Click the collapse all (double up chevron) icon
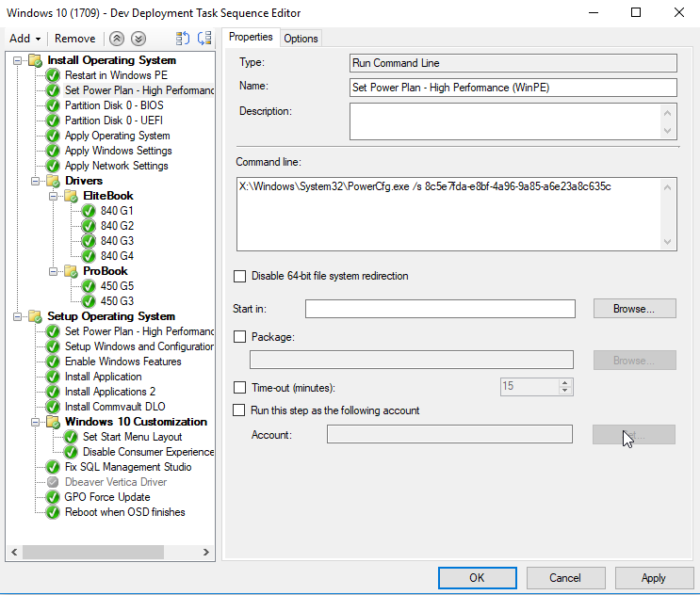Viewport: 700px width, 595px height. pos(117,39)
